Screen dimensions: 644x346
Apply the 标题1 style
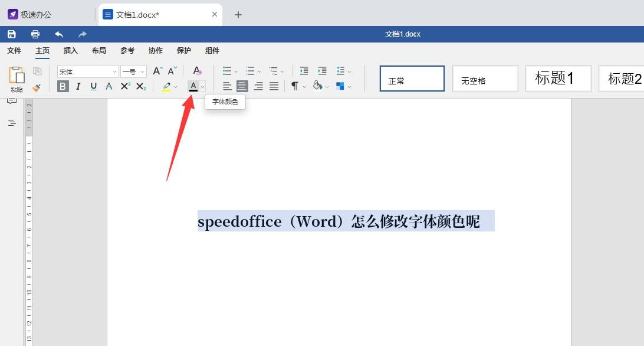click(x=558, y=78)
